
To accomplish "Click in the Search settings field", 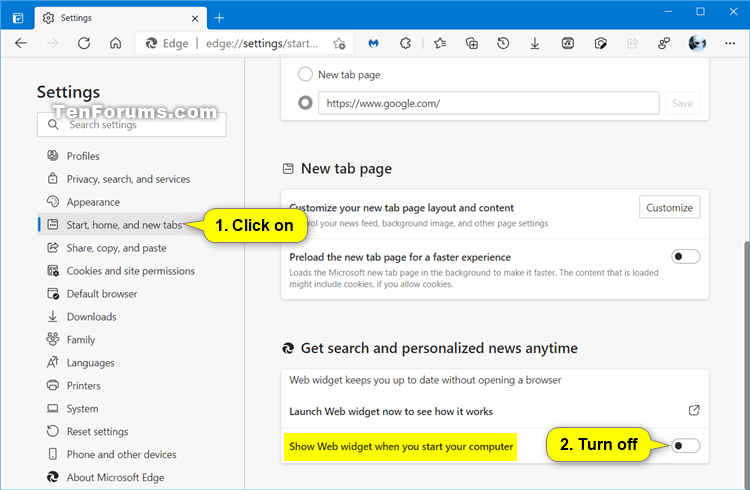I will click(132, 124).
